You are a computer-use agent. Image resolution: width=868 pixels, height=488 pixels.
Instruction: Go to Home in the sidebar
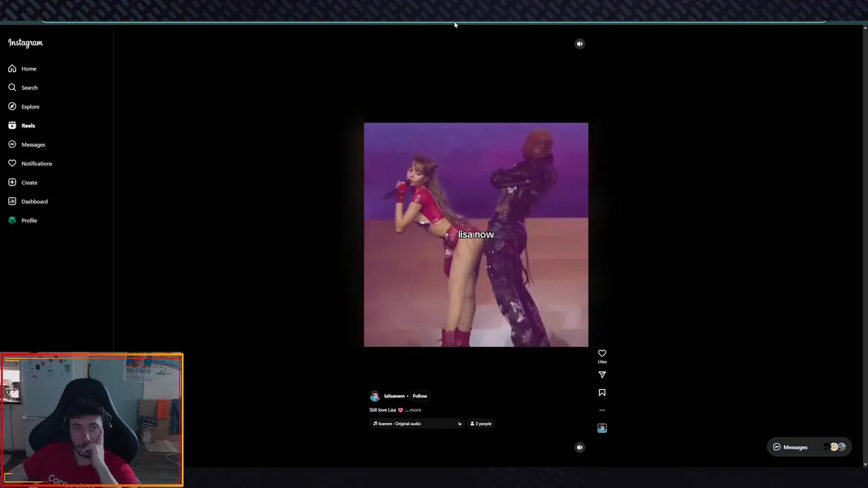click(22, 68)
